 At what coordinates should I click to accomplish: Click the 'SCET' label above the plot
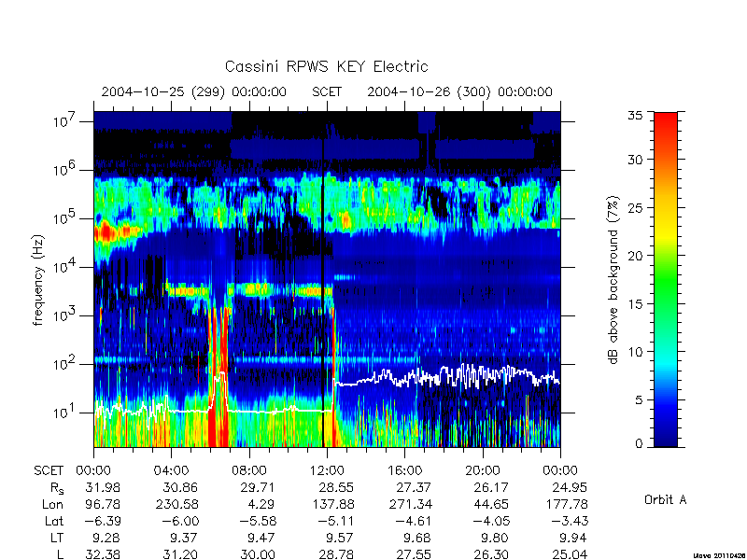pos(327,91)
